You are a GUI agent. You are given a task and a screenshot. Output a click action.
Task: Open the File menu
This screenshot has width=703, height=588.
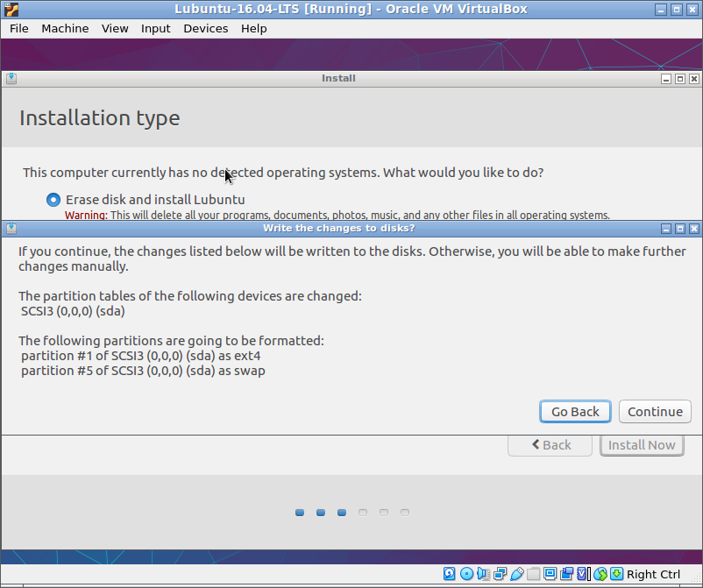click(18, 28)
